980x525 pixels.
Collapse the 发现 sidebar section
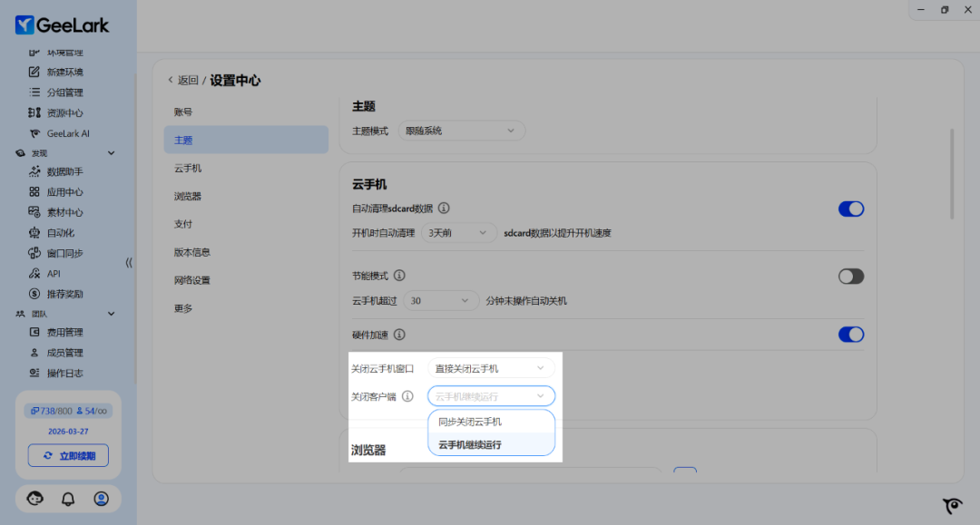click(112, 153)
